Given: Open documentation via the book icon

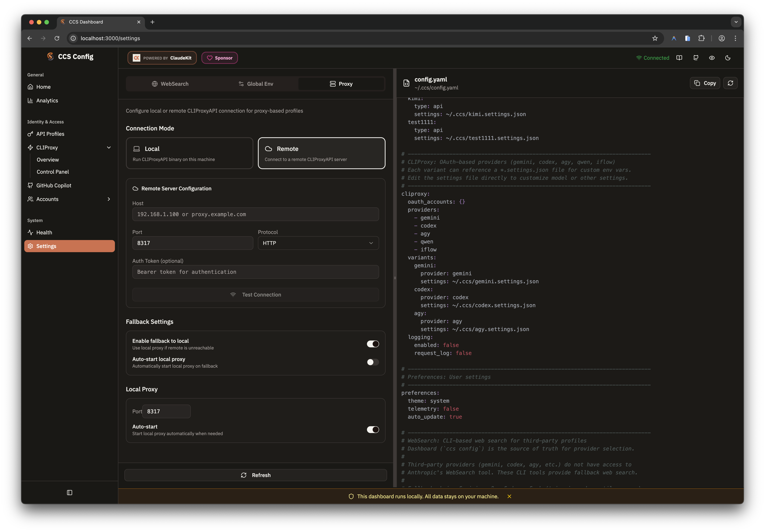Looking at the screenshot, I should [x=679, y=58].
